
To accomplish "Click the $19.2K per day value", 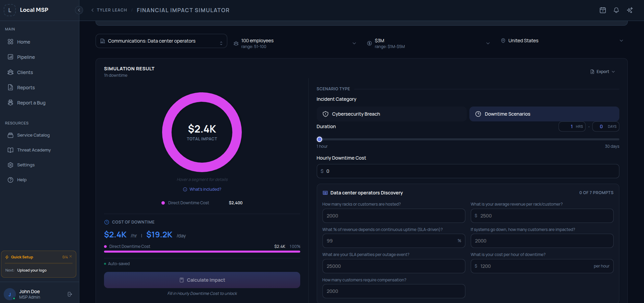I will [x=159, y=235].
